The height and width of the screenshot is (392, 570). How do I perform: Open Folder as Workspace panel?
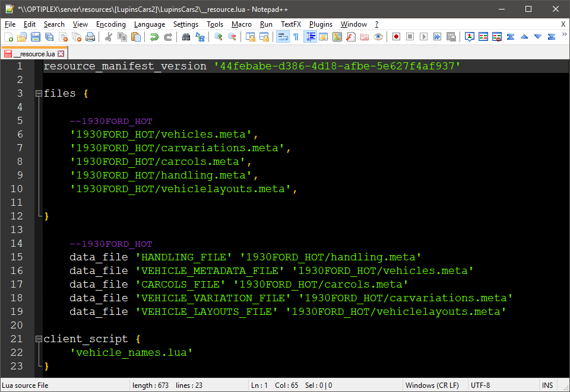coord(365,37)
